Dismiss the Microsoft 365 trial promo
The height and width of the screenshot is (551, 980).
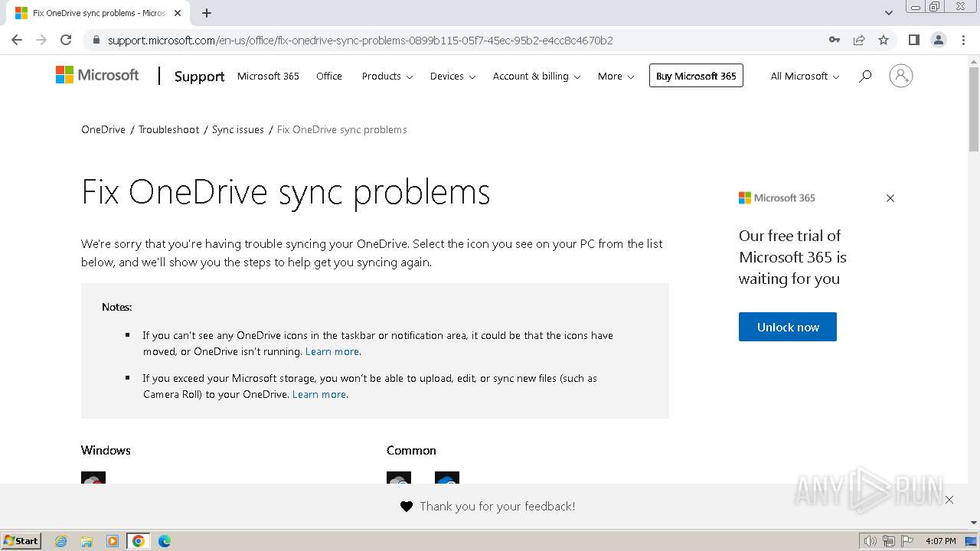tap(890, 198)
